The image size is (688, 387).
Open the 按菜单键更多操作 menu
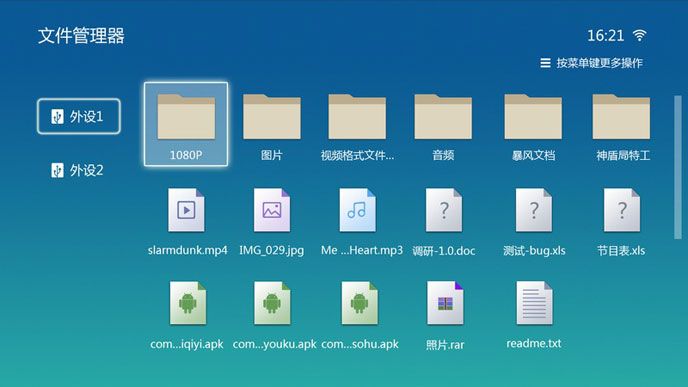pos(591,63)
